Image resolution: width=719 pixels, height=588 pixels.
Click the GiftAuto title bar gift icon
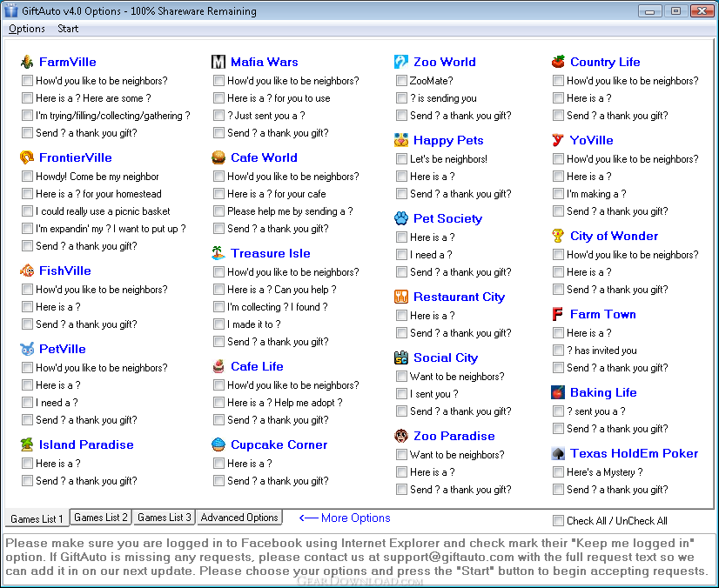[x=10, y=10]
